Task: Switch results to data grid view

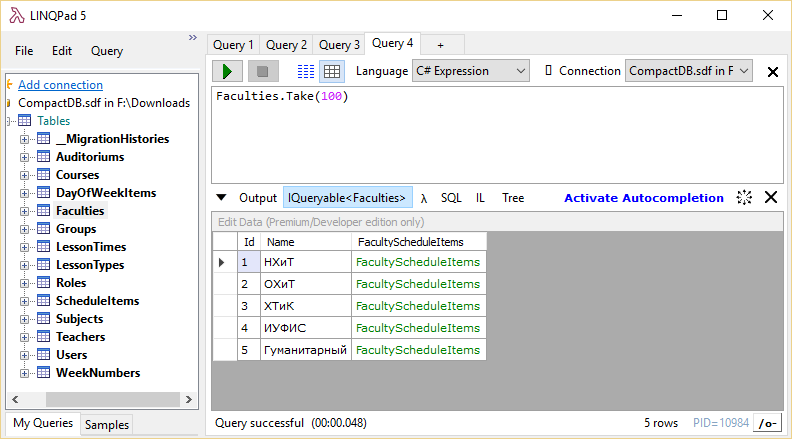Action: point(332,71)
